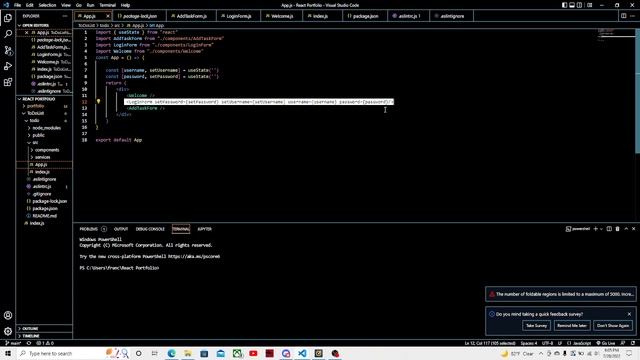Expand the public folder

click(x=44, y=135)
